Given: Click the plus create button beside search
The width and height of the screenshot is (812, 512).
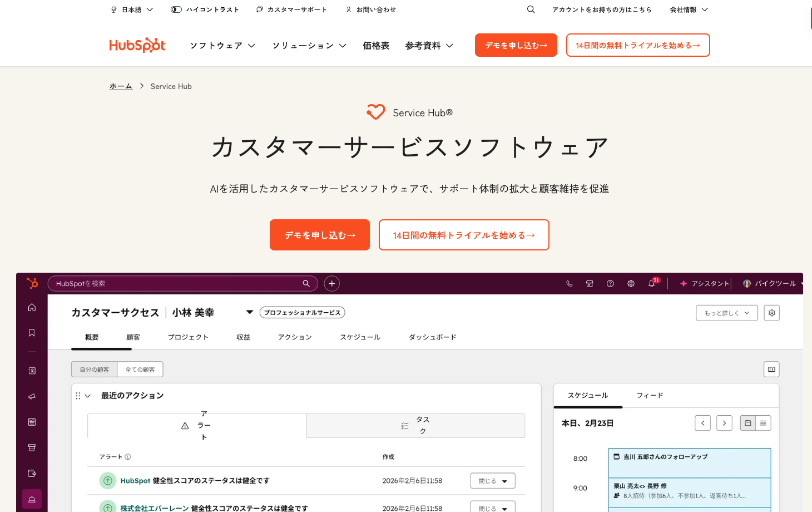Looking at the screenshot, I should click(332, 284).
